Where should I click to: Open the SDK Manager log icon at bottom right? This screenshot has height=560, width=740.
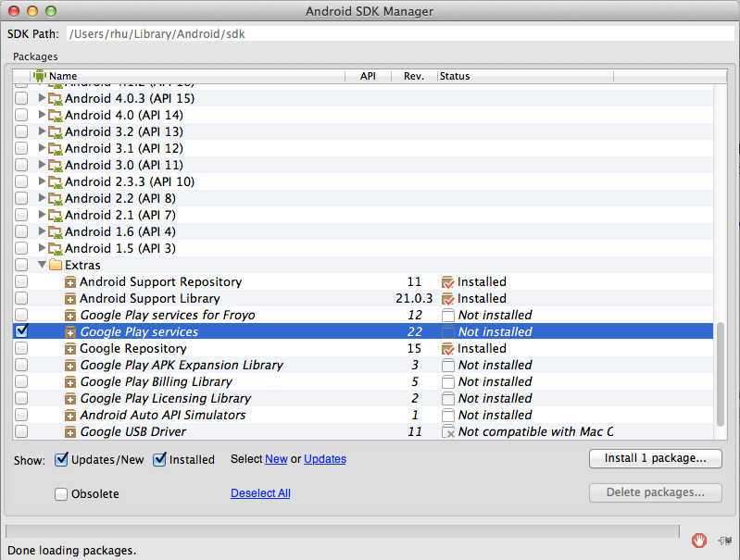click(725, 541)
